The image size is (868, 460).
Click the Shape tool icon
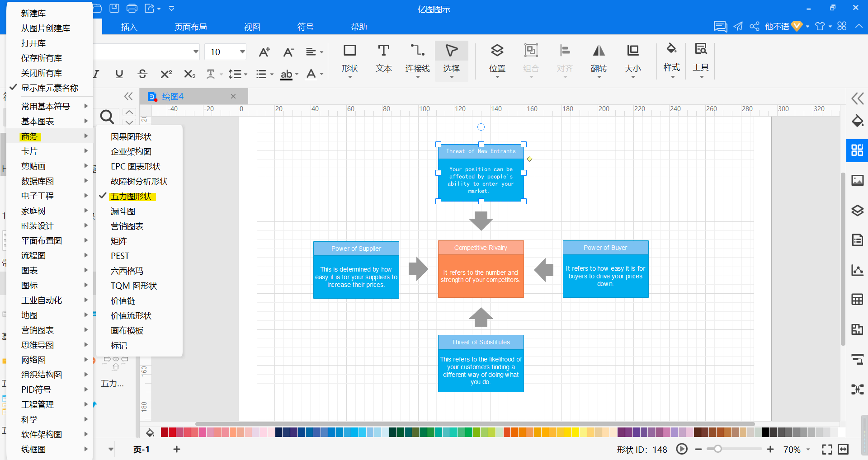pyautogui.click(x=349, y=51)
